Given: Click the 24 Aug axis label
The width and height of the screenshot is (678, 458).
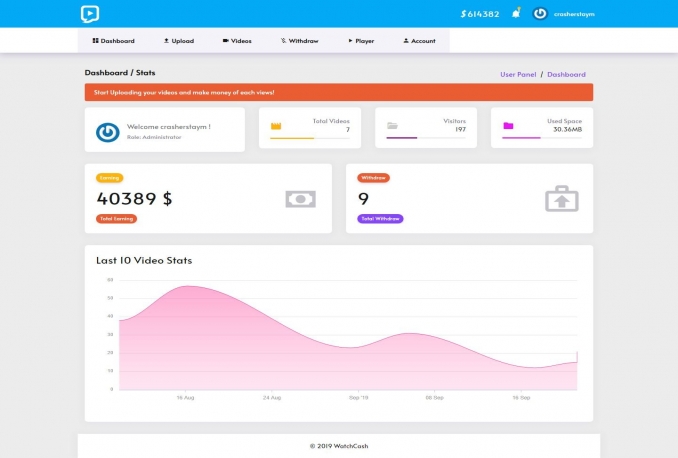Looking at the screenshot, I should 272,397.
